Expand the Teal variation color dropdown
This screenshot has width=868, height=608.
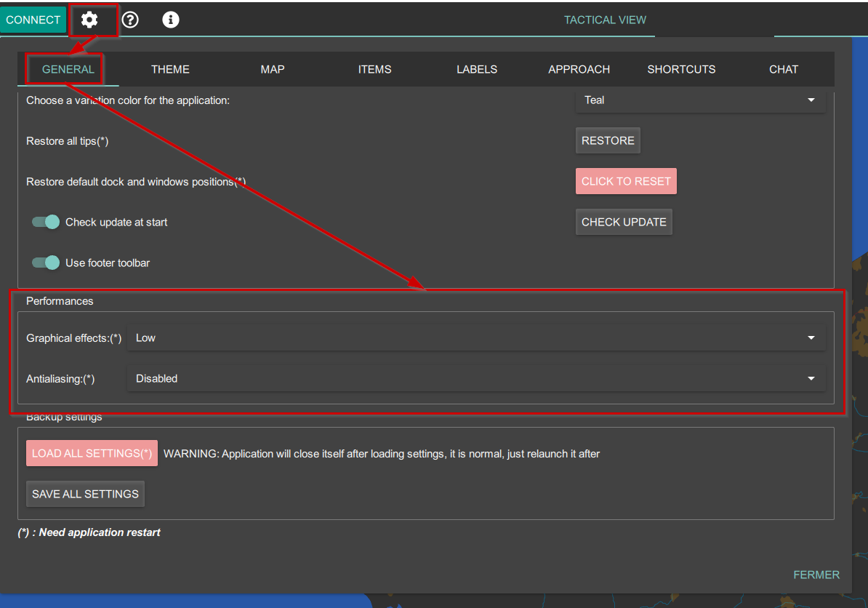click(700, 100)
